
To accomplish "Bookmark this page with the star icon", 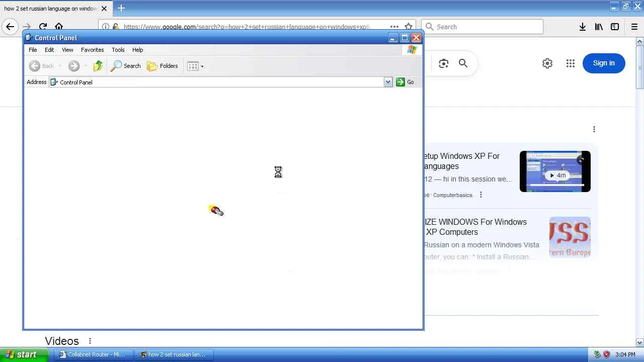I will (409, 27).
